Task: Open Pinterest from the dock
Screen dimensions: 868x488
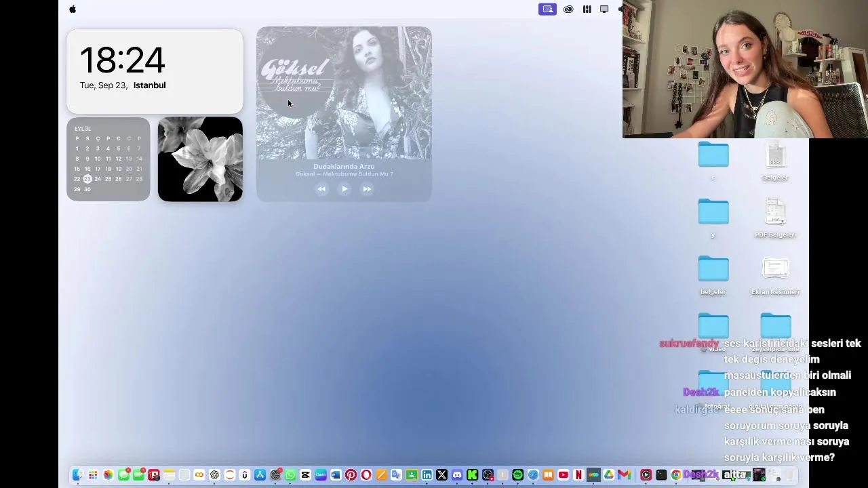Action: point(351,475)
